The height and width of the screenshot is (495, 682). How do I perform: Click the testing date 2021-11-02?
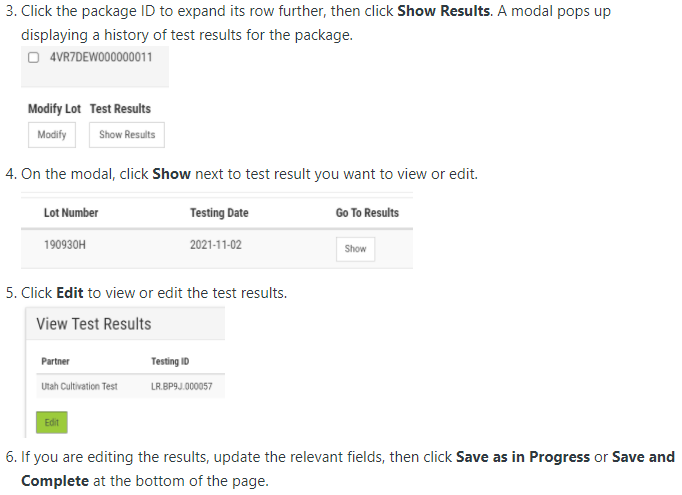pyautogui.click(x=215, y=245)
